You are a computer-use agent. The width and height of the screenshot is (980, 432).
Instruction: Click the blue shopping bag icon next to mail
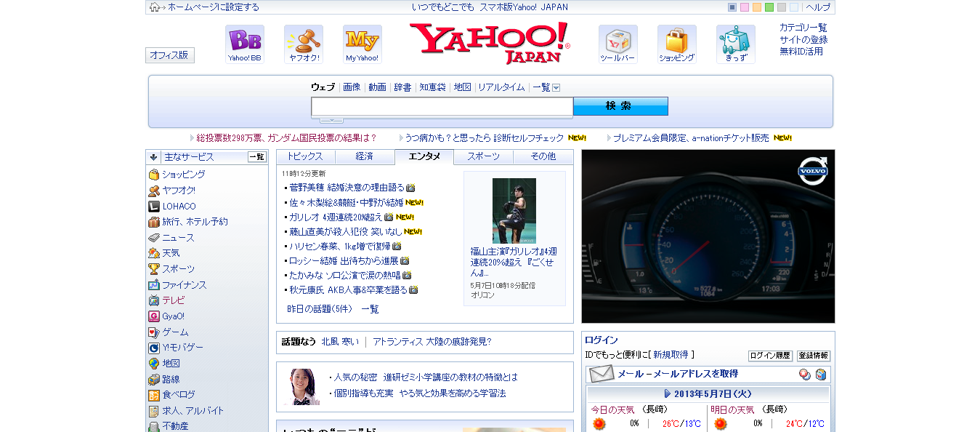[x=821, y=375]
